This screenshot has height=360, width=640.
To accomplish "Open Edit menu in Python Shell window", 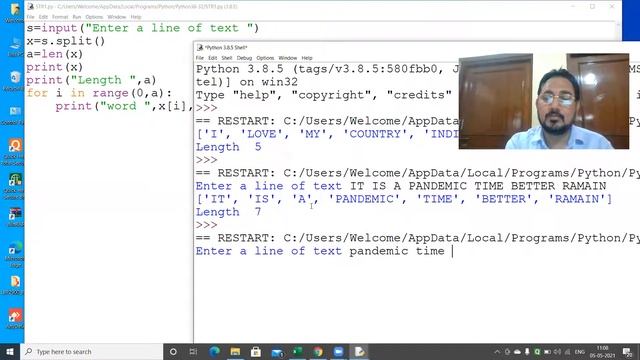I will click(213, 58).
